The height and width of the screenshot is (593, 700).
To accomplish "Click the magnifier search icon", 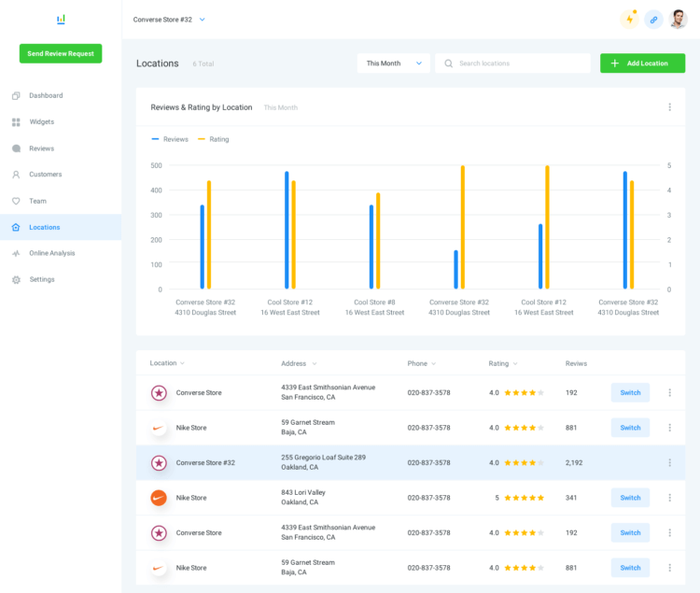I will tap(448, 64).
